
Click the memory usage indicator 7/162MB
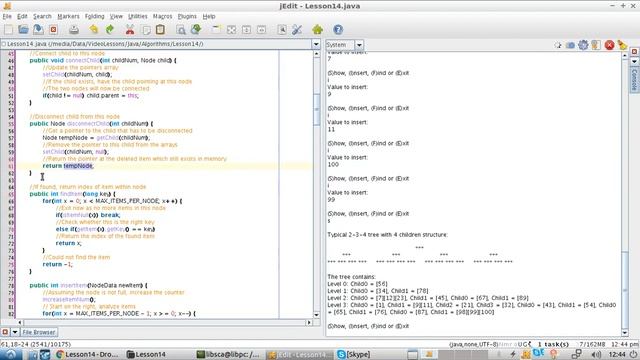(x=592, y=344)
